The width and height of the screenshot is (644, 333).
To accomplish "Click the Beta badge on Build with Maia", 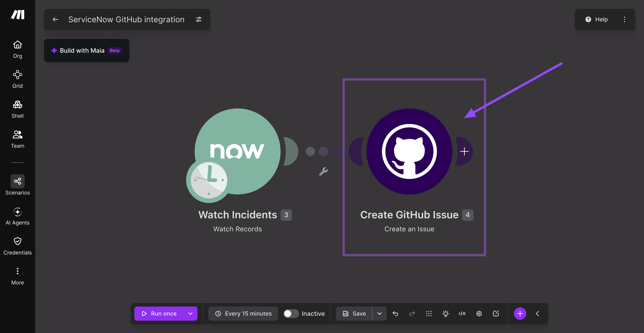I will (115, 51).
